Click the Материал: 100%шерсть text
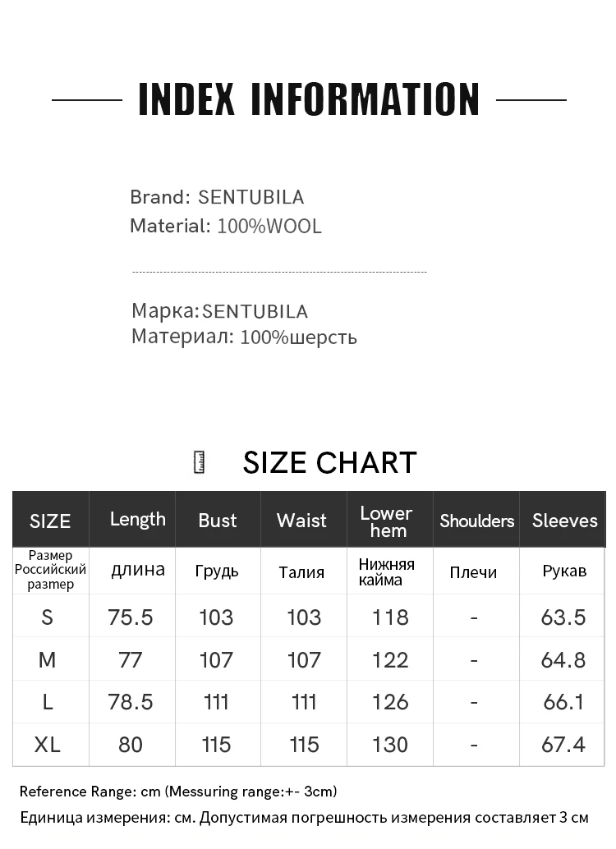 click(244, 337)
